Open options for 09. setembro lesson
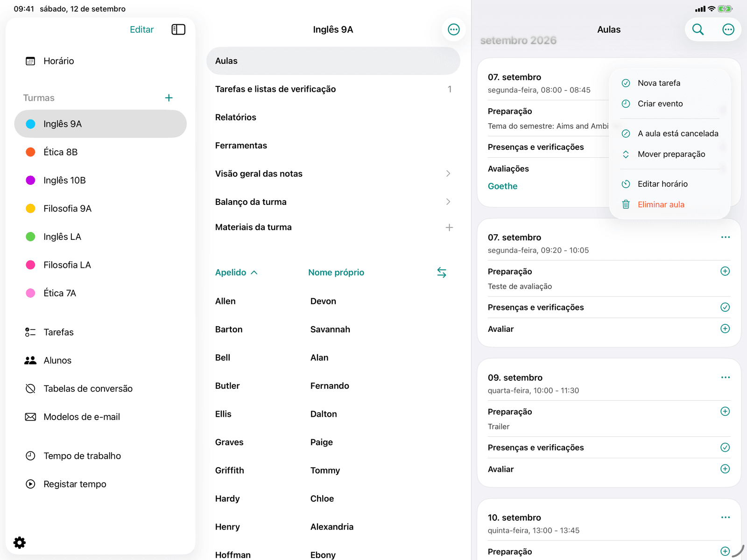The image size is (747, 560). click(x=725, y=377)
